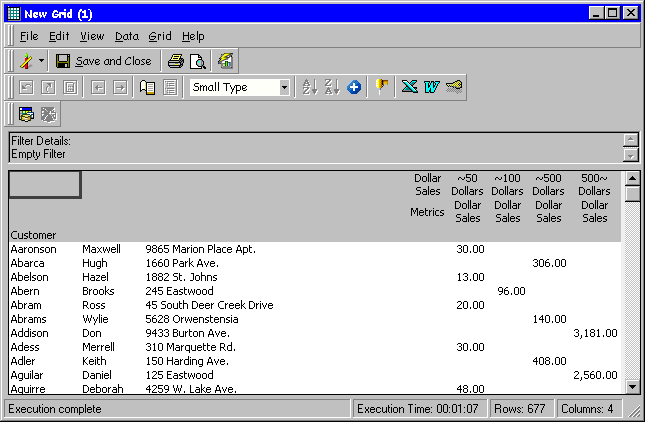Click Execution Time status bar entry
Viewport: 645px width, 422px height.
click(x=418, y=409)
